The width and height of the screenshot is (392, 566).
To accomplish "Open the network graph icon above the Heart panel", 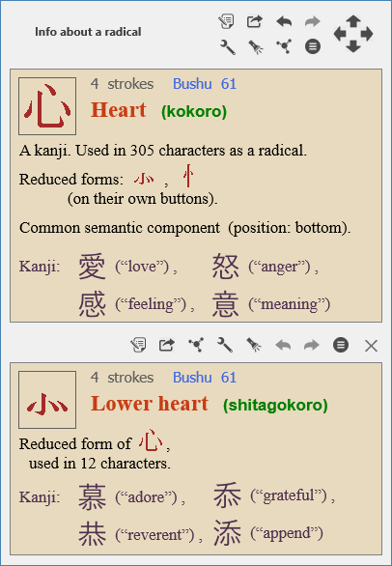I will click(x=284, y=46).
